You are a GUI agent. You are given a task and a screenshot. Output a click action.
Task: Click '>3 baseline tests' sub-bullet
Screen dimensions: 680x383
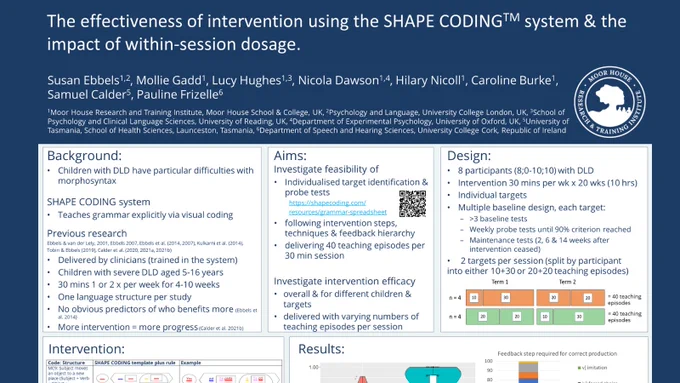click(x=498, y=219)
